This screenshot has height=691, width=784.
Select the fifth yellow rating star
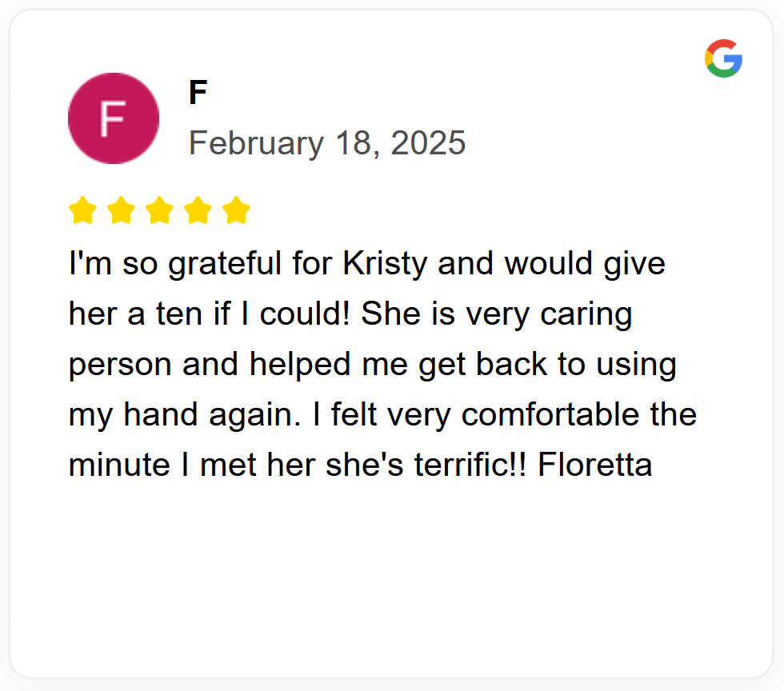pos(236,211)
